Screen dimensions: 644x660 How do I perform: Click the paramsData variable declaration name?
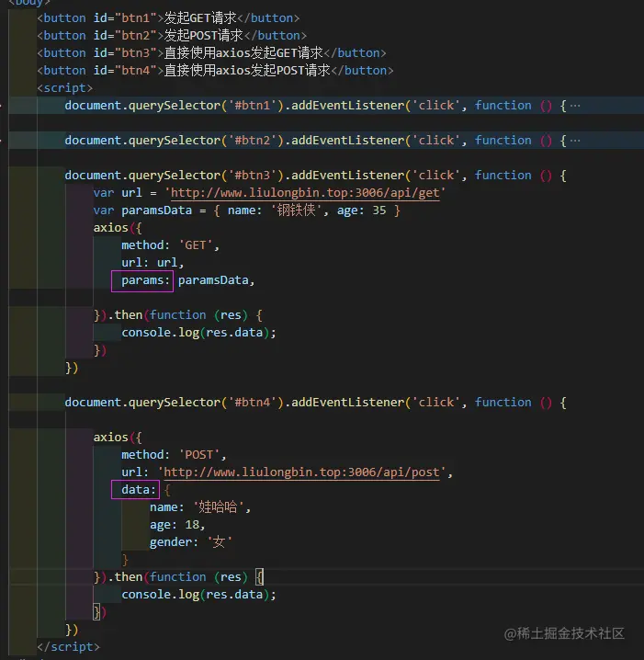coord(156,211)
